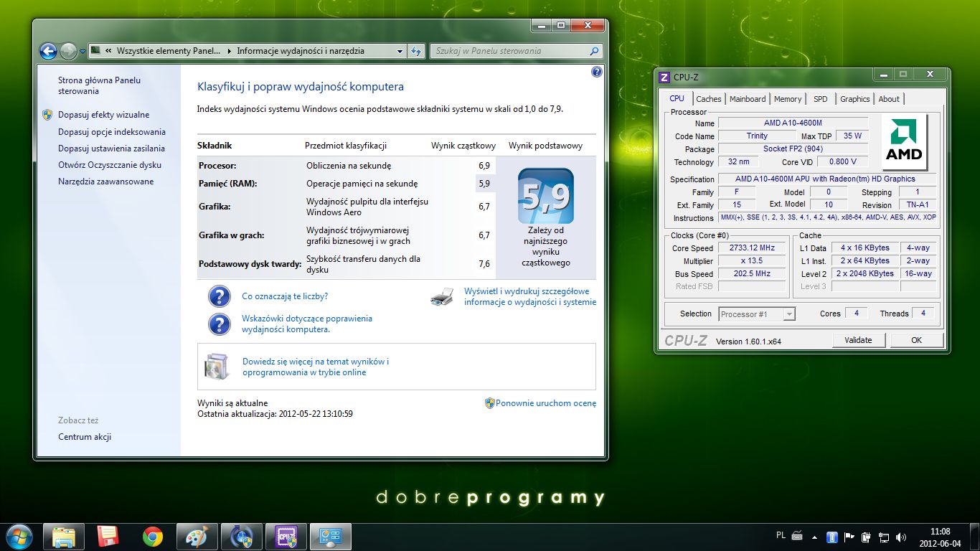Viewport: 980px width, 551px height.
Task: Show hidden tray icons via the up arrow
Action: pos(814,536)
